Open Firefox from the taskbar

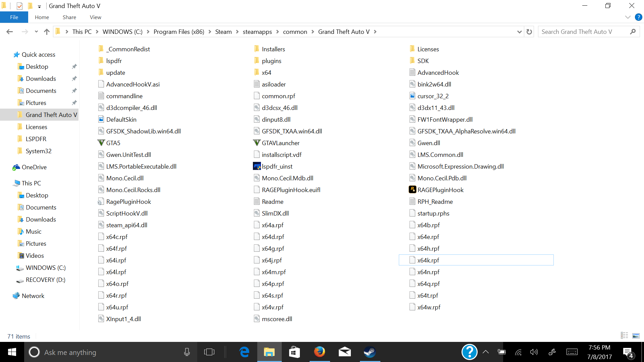tap(319, 352)
